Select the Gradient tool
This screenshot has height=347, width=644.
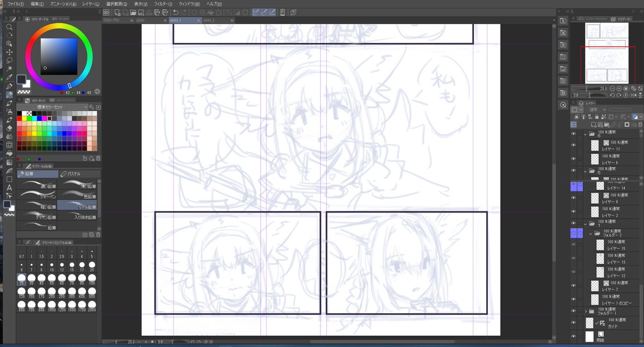[9, 162]
